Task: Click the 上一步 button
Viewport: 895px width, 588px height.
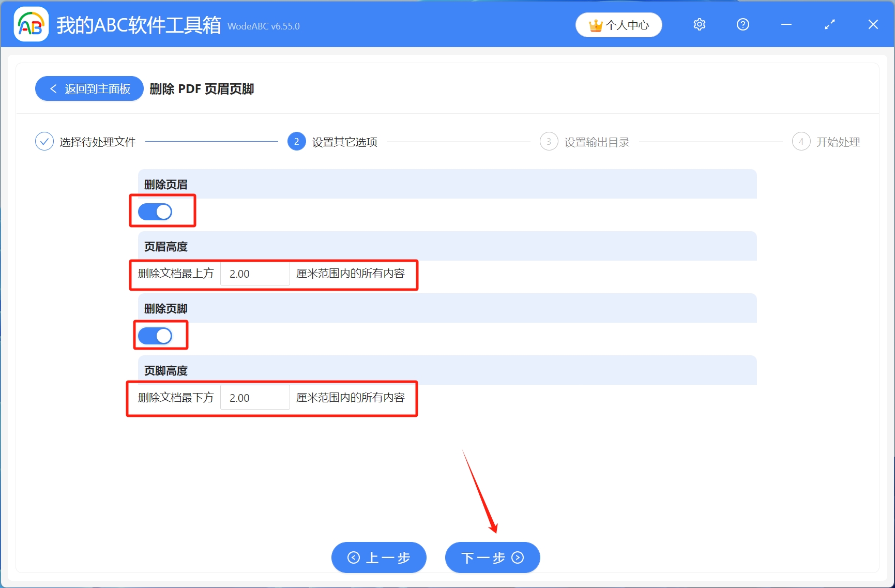Action: (x=378, y=557)
